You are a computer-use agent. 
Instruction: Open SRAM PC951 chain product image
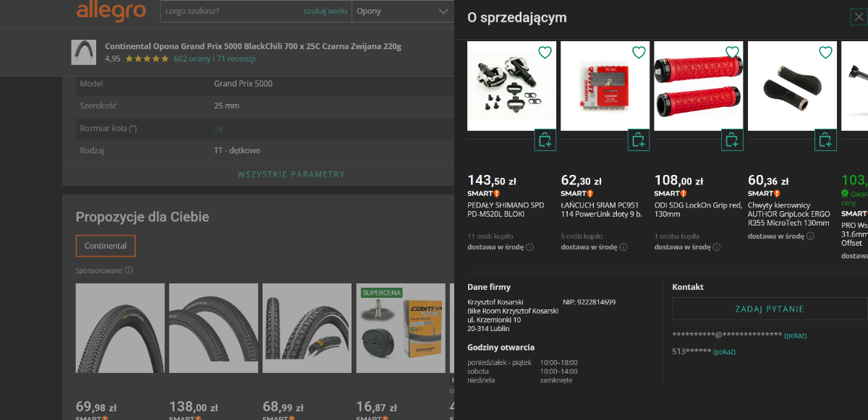pyautogui.click(x=605, y=86)
